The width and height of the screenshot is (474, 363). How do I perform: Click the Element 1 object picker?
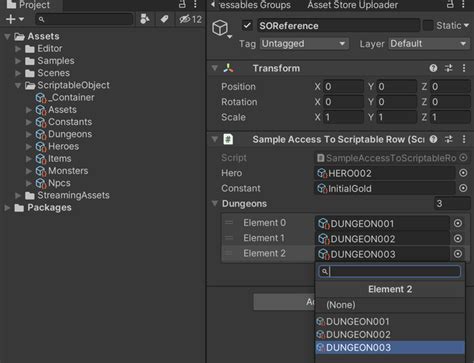(x=458, y=239)
